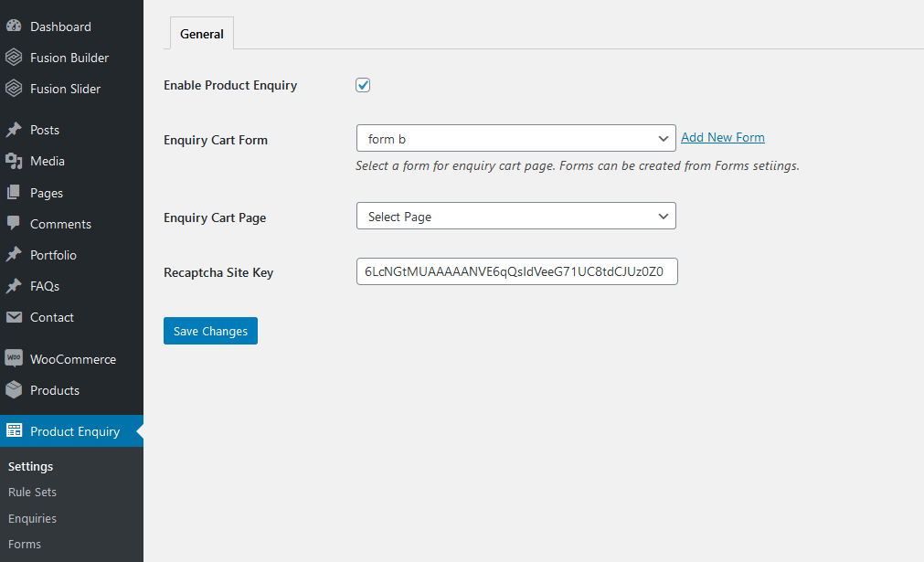Open the Enquiry Cart Form dropdown

tap(515, 138)
